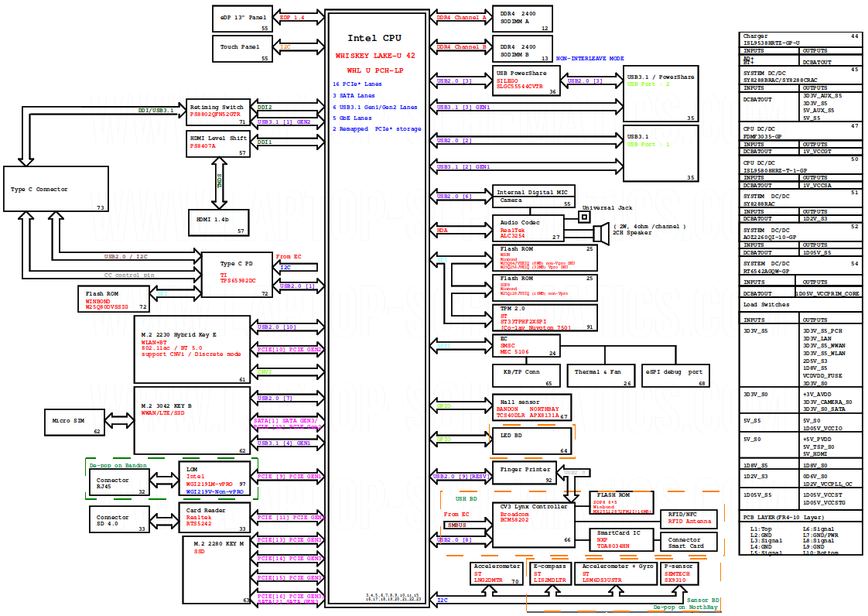Click the Audio Codec RealTek ALC3254 block

(528, 228)
